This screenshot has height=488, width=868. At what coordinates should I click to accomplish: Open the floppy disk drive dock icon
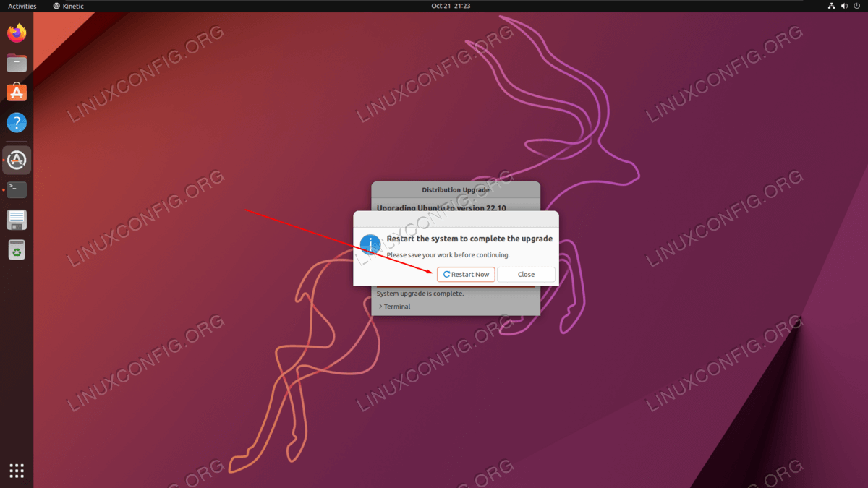[x=17, y=220]
